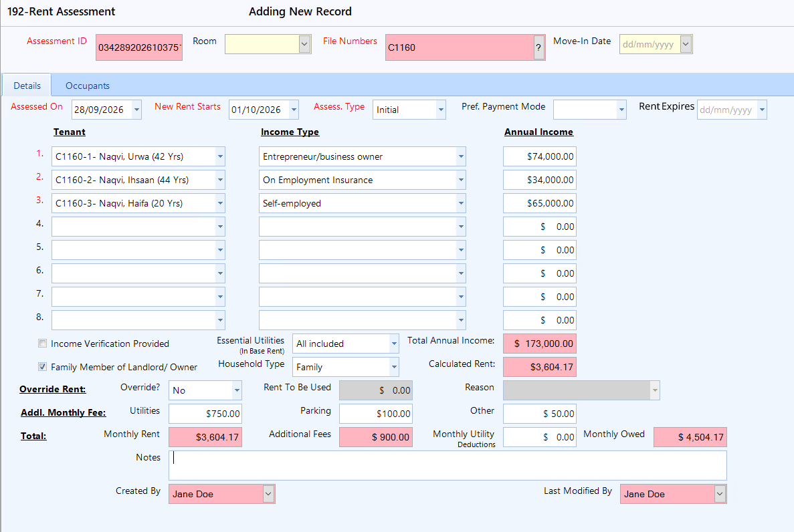
Task: Click into the Notes text box
Action: coord(448,465)
